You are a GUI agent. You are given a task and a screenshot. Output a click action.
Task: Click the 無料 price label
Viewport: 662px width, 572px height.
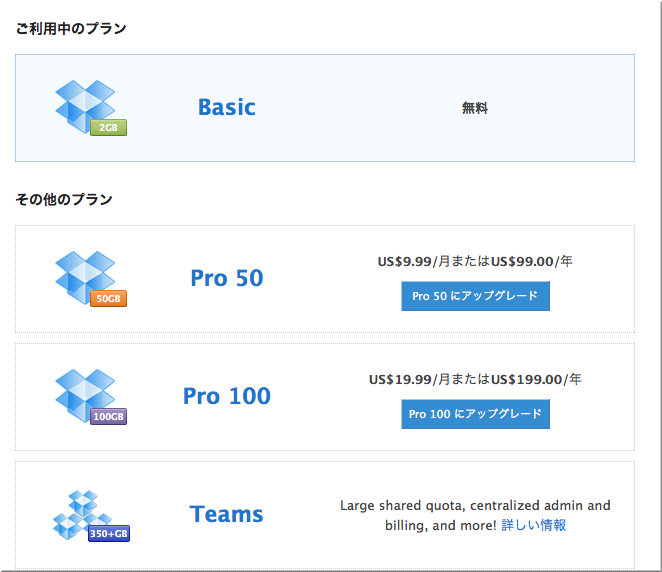click(x=475, y=108)
